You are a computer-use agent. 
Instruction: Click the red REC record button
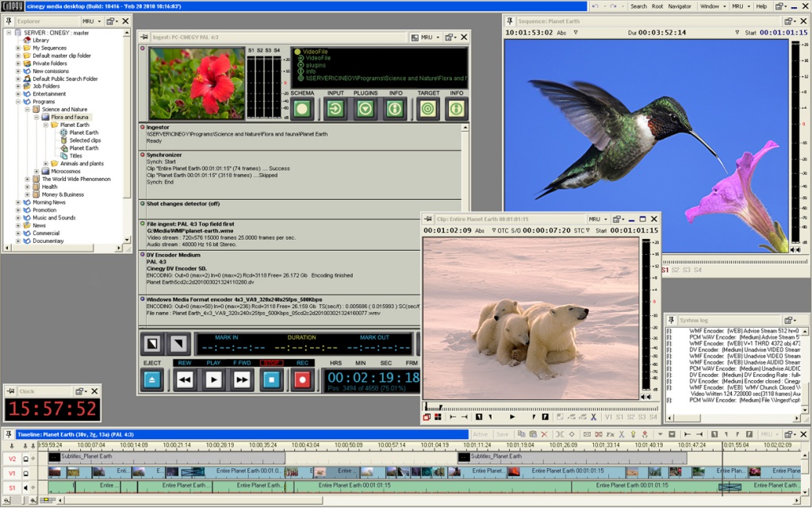(x=302, y=380)
